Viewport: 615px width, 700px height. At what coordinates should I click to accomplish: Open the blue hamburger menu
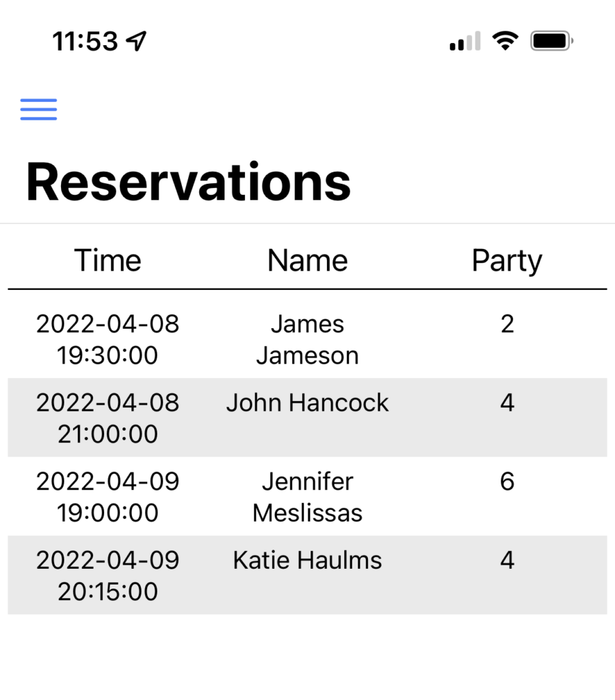(x=38, y=109)
